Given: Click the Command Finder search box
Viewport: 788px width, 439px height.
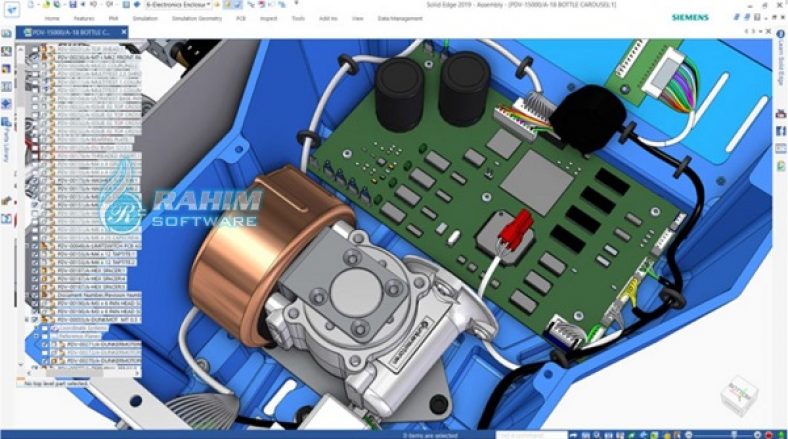Looking at the screenshot, I should [x=532, y=434].
